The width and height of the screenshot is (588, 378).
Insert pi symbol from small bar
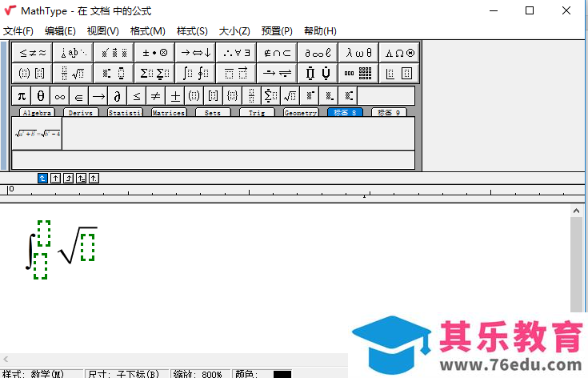click(22, 96)
